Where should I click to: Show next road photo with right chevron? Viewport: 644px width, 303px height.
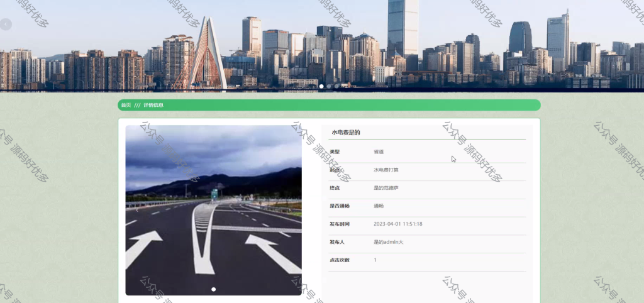289,210
